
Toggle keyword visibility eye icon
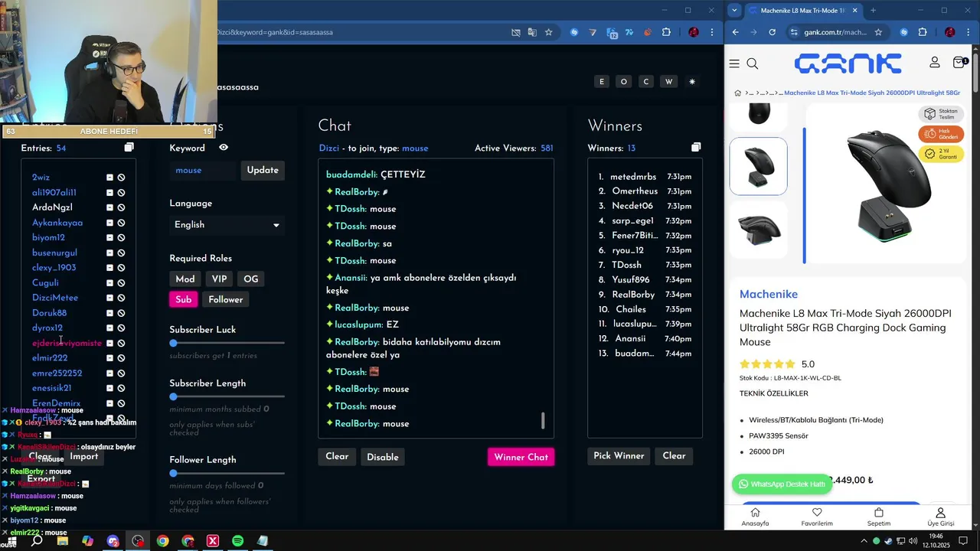click(224, 147)
